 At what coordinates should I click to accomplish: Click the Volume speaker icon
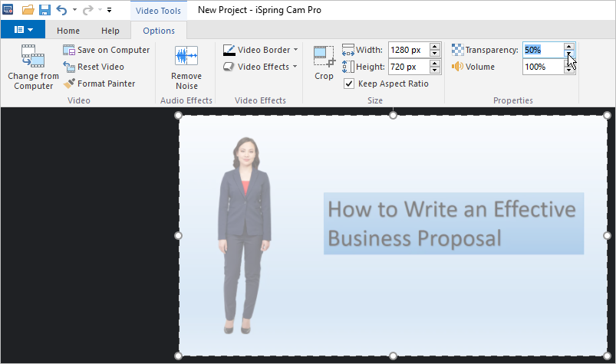pos(458,67)
